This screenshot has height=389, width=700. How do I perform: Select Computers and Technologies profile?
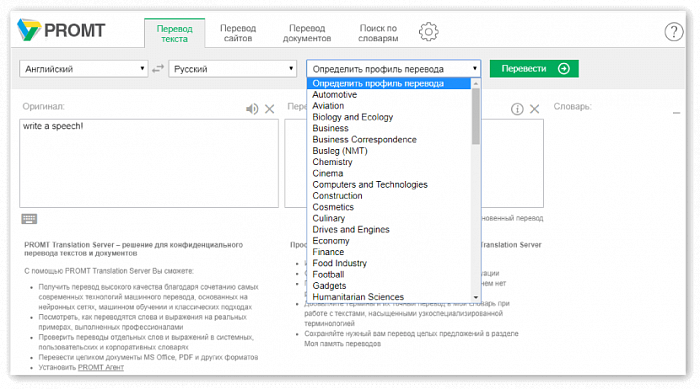389,184
